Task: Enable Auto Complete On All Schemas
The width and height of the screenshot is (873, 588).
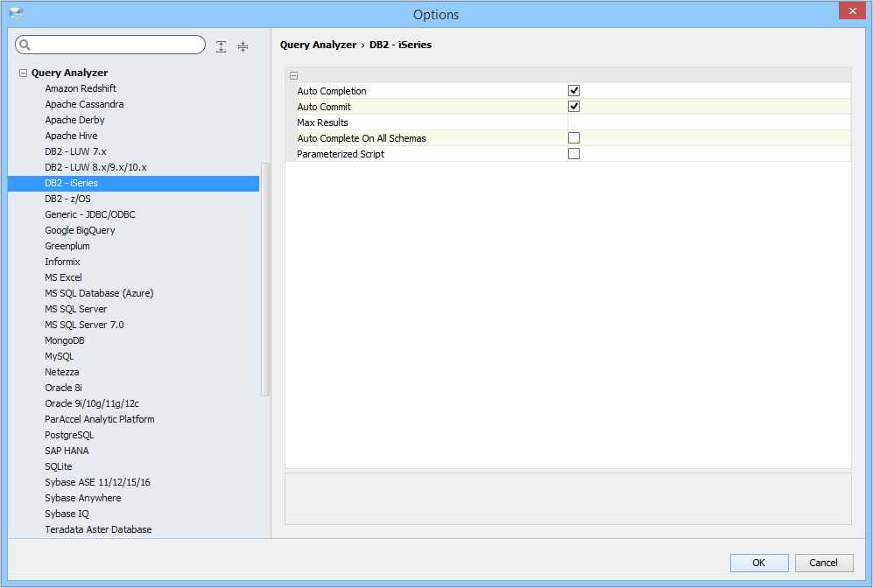Action: [x=574, y=138]
